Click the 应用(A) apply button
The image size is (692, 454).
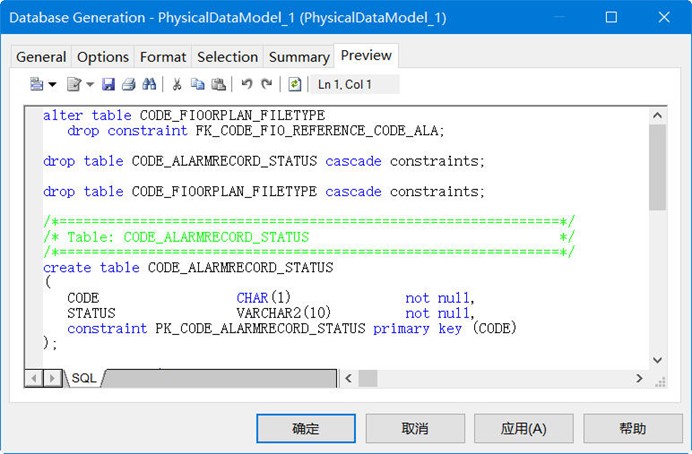click(524, 428)
